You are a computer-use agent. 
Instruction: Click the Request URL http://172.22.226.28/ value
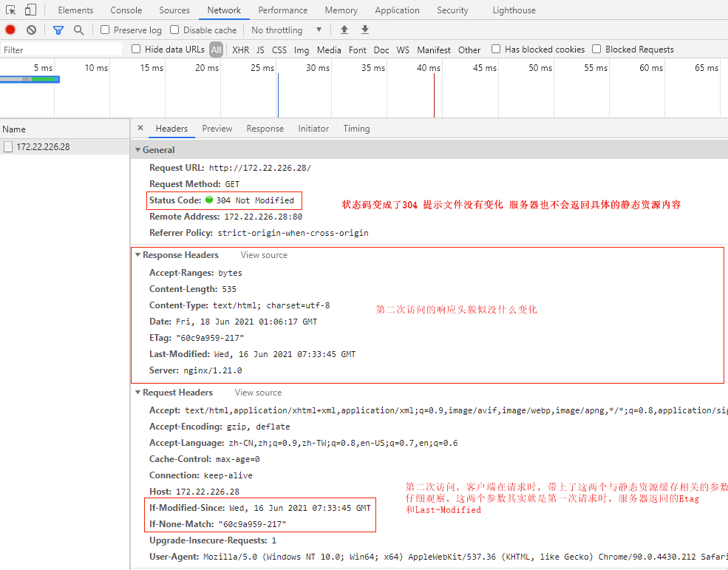260,168
